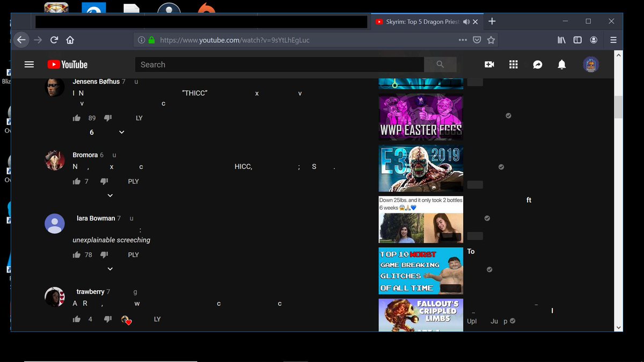Open the YouTube apps grid
Screen dimensions: 644x362
pyautogui.click(x=514, y=64)
